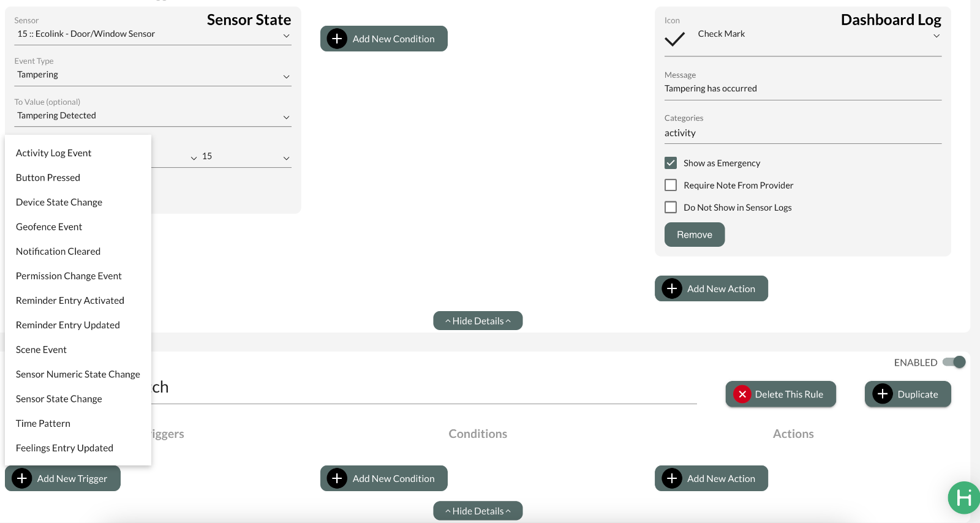Click the Check Mark icon preview
The image size is (980, 523).
[674, 40]
